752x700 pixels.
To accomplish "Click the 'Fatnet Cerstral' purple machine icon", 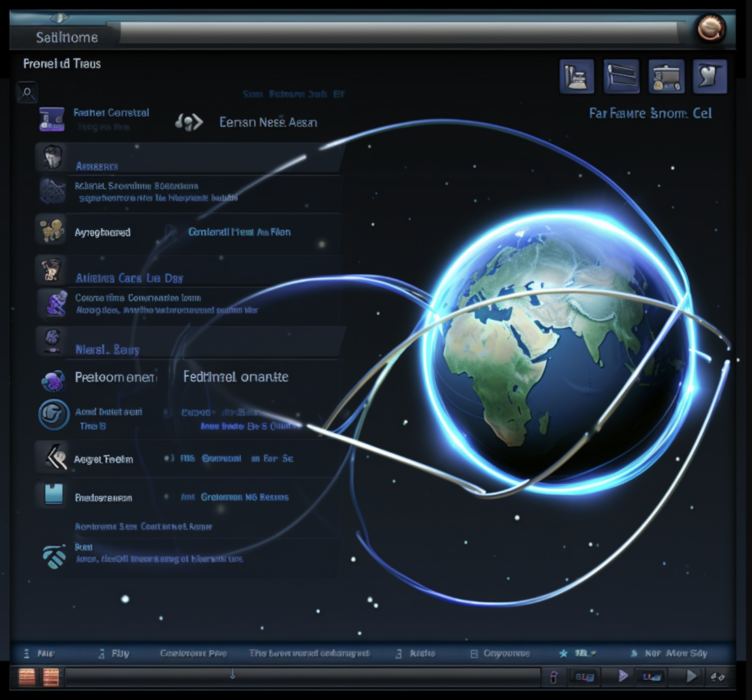I will 51,119.
